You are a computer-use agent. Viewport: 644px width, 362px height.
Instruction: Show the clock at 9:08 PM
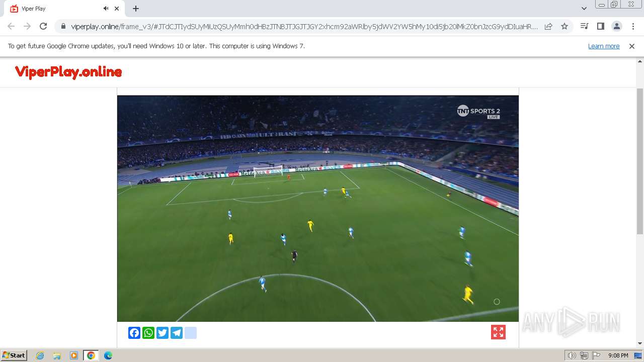click(618, 355)
